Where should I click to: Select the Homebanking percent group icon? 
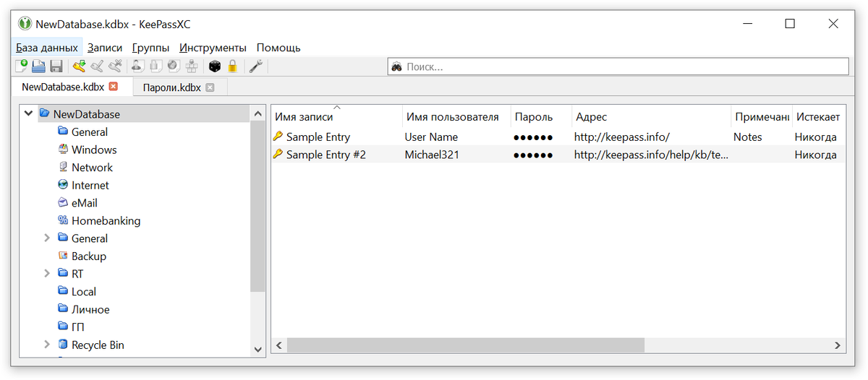tap(63, 220)
